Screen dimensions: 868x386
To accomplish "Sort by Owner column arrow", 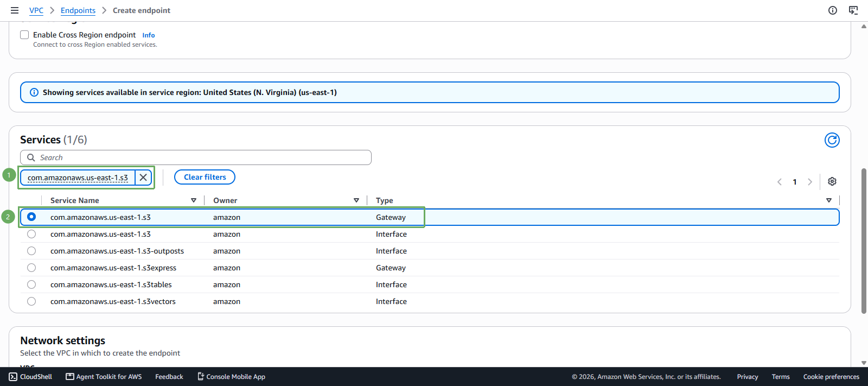I will click(356, 200).
